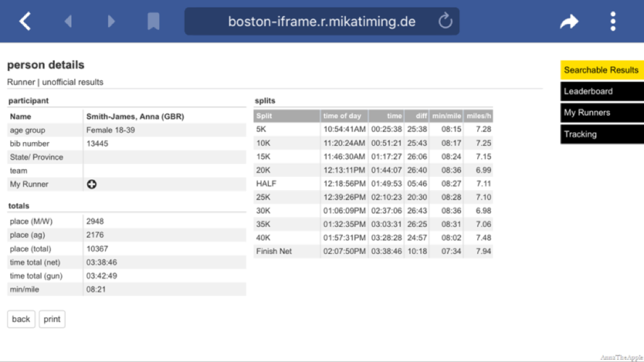Select the 15K split time 01:17:27

[x=387, y=157]
